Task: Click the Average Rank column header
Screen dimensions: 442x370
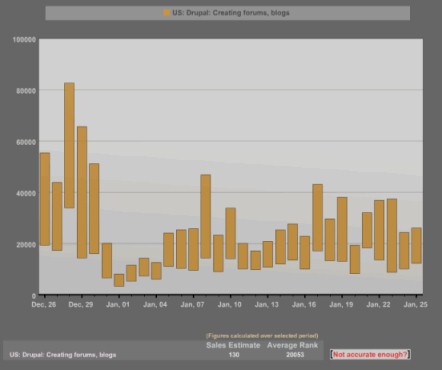Action: [x=292, y=345]
